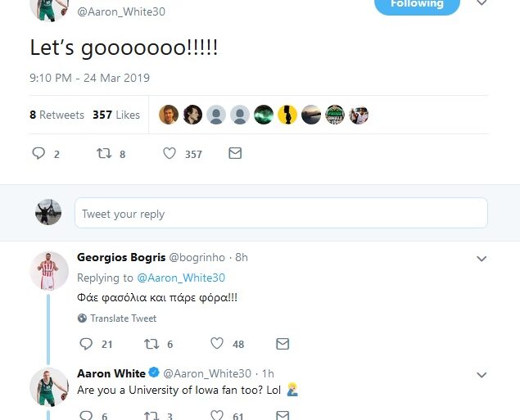Retweet the "Let's gooooooo" tweet
This screenshot has width=520, height=420.
104,153
